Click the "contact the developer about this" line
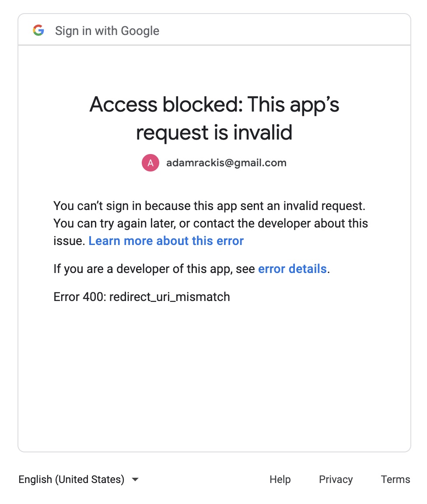The width and height of the screenshot is (427, 504). (x=280, y=223)
